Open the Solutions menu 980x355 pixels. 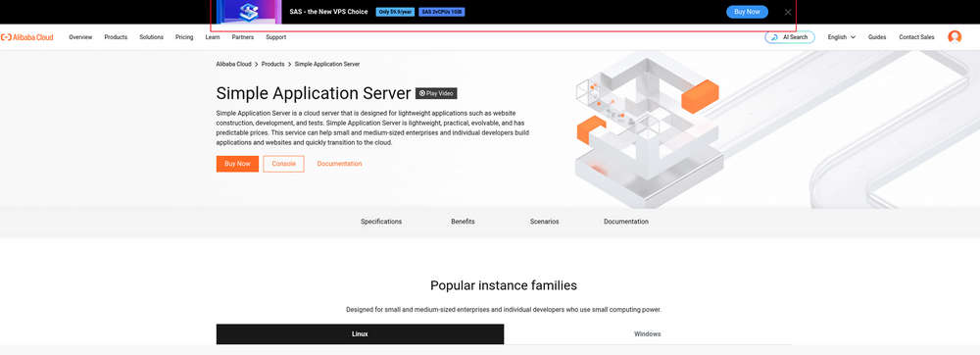151,37
